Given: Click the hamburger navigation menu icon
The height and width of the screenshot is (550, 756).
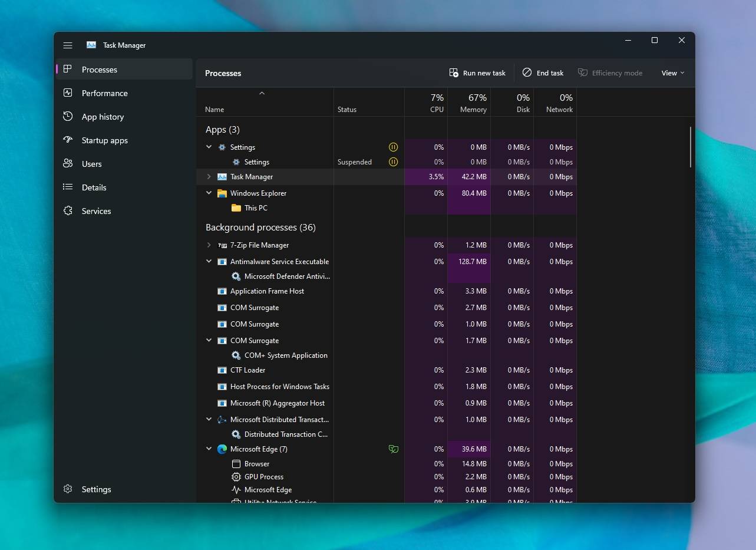Looking at the screenshot, I should [68, 45].
